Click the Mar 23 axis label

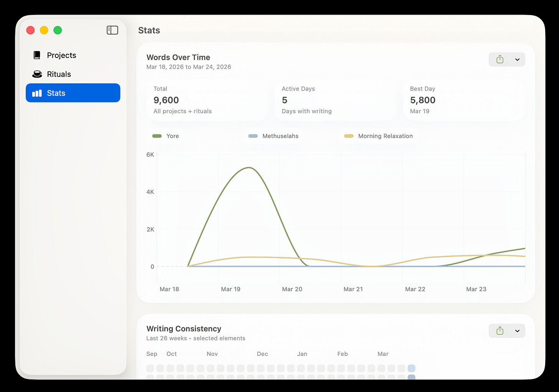pyautogui.click(x=476, y=289)
